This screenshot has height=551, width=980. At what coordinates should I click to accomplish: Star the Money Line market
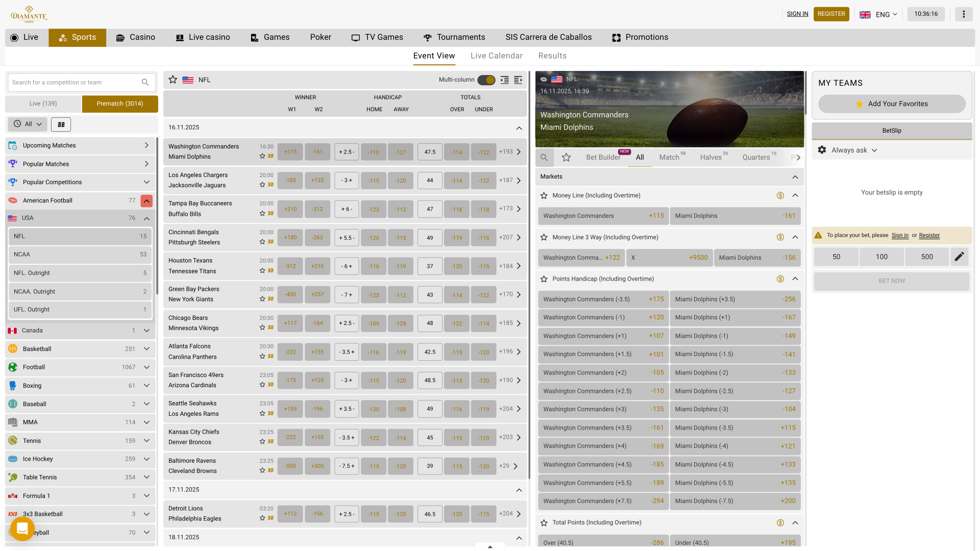click(544, 195)
